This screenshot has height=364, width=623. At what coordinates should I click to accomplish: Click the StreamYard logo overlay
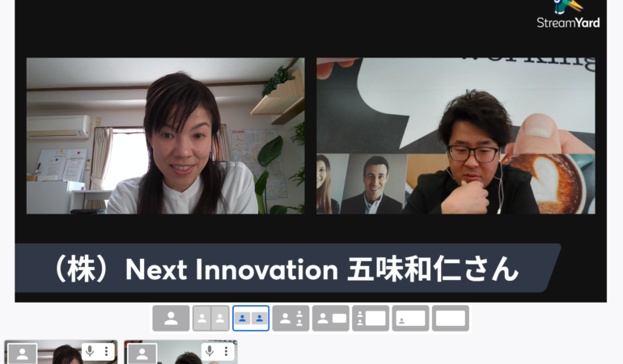[x=568, y=15]
